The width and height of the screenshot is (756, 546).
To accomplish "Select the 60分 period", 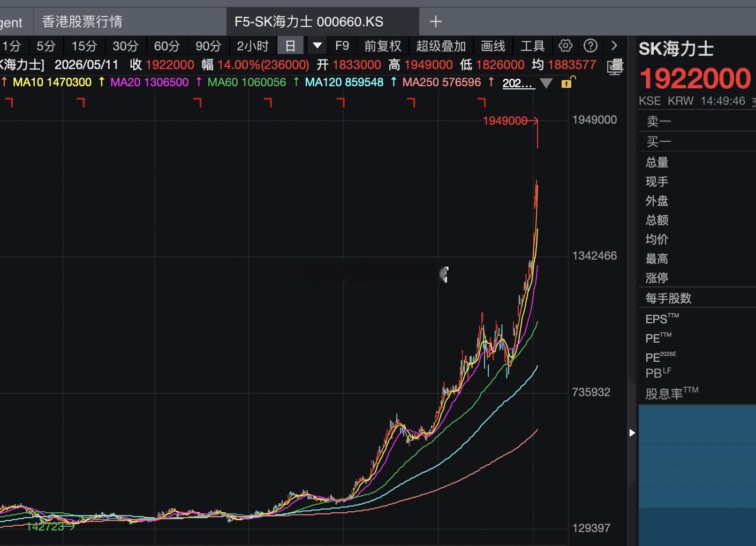I will click(x=167, y=46).
